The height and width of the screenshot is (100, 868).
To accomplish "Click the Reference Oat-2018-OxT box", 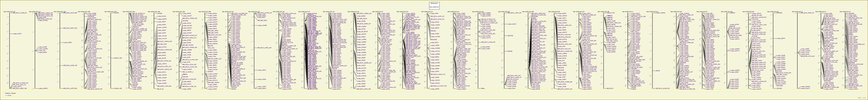I will pos(434,5).
